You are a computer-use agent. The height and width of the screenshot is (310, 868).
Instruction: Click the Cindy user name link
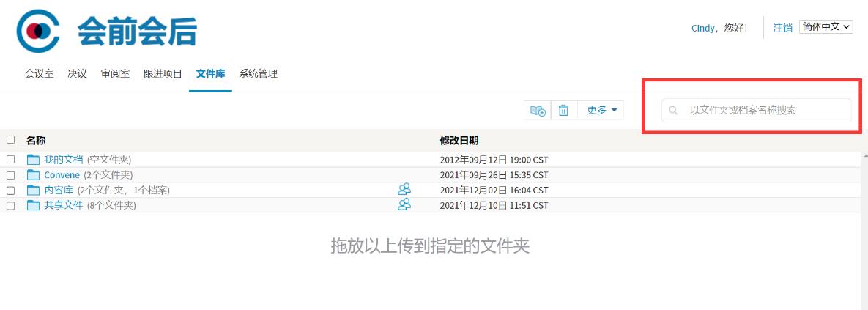pos(703,28)
